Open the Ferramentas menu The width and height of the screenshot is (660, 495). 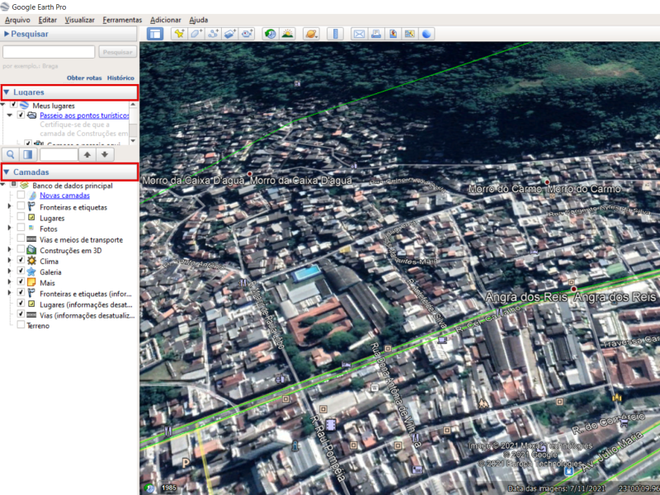tap(122, 20)
